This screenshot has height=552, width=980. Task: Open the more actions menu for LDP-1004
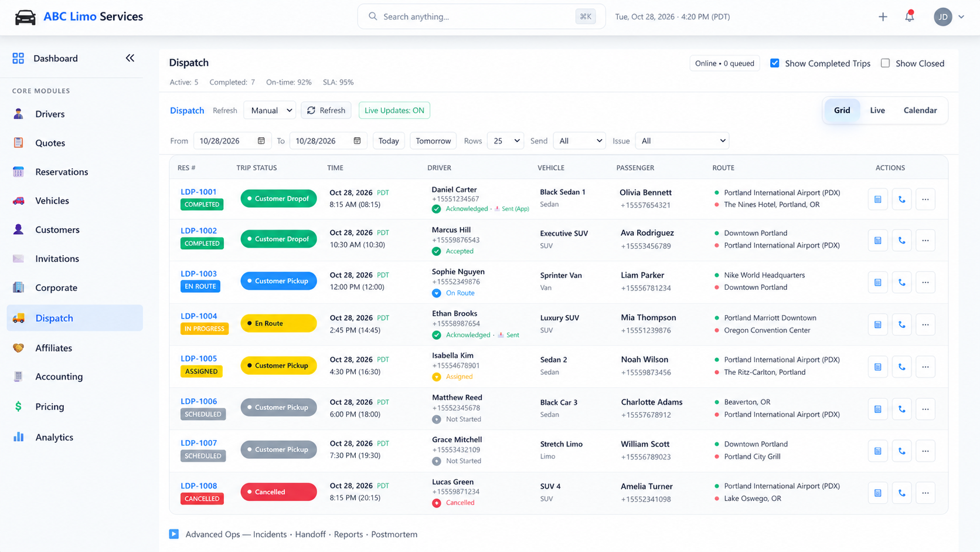click(x=925, y=324)
